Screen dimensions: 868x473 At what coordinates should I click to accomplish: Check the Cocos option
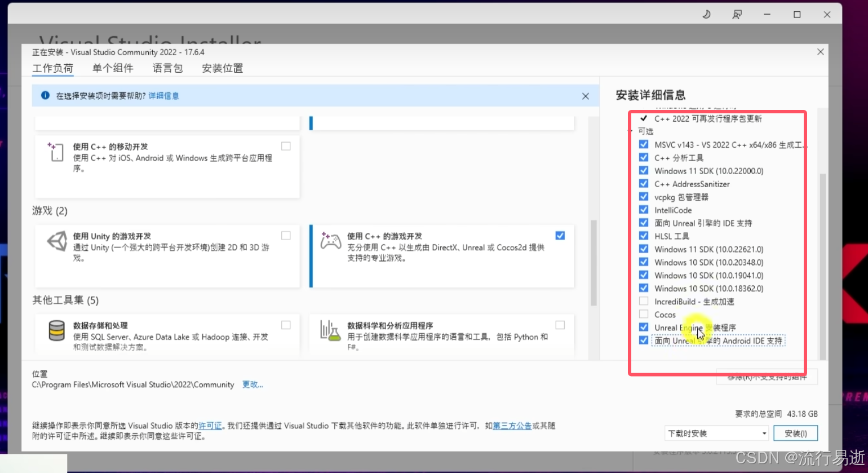tap(644, 314)
